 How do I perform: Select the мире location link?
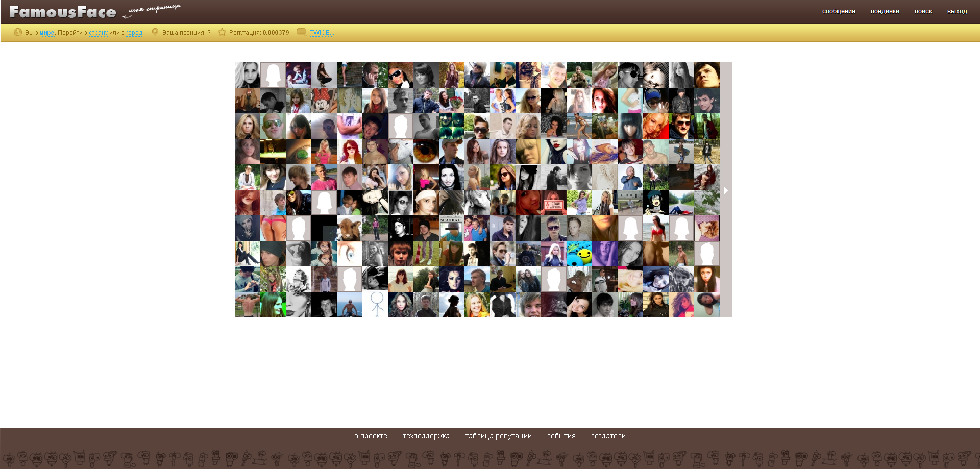pos(47,33)
